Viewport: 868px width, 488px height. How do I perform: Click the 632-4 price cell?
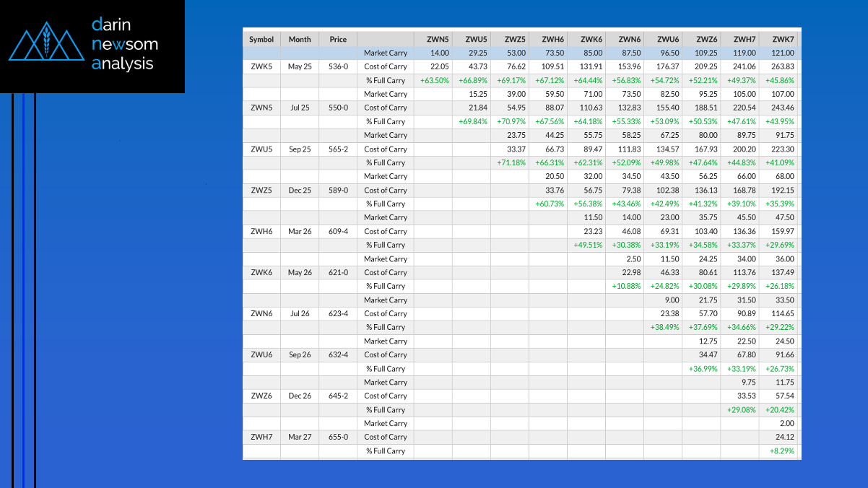point(338,354)
